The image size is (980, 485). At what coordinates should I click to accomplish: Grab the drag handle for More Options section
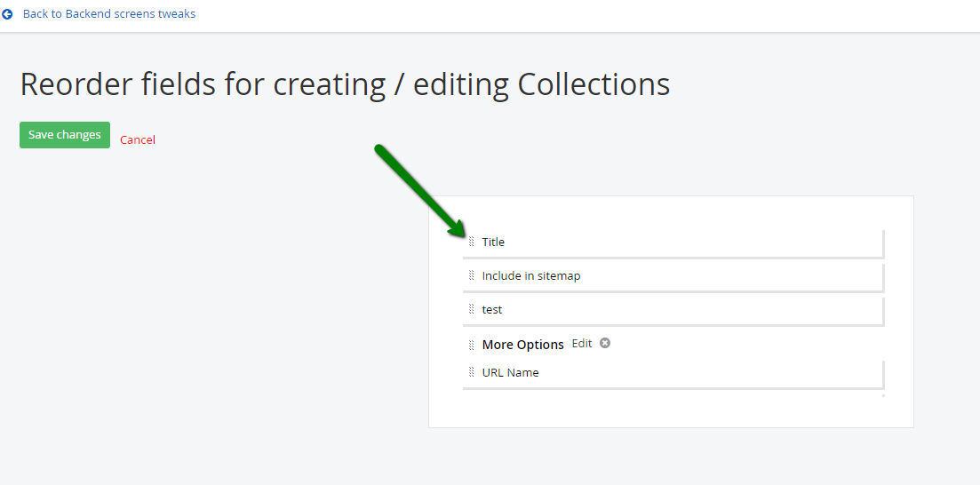pos(472,345)
